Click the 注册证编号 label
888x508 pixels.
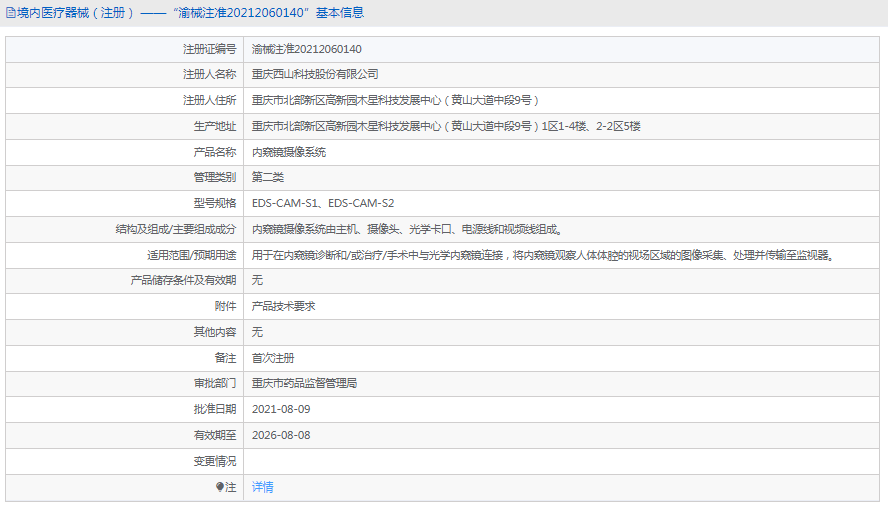[x=210, y=49]
